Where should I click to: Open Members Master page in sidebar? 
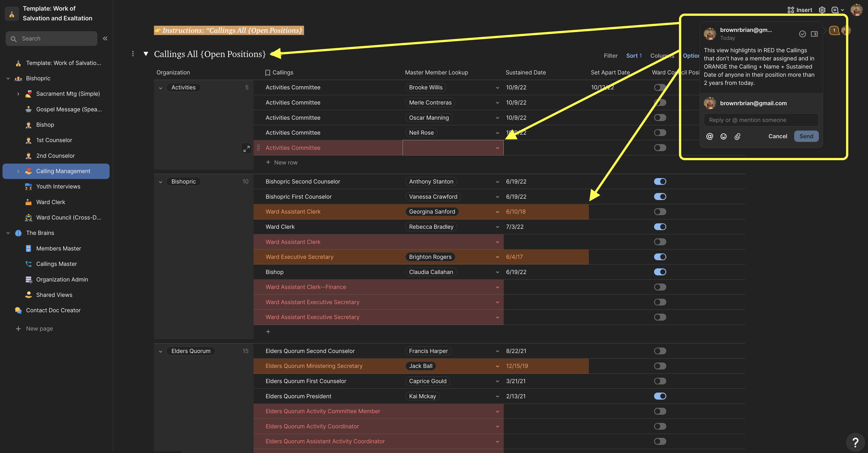coord(58,248)
